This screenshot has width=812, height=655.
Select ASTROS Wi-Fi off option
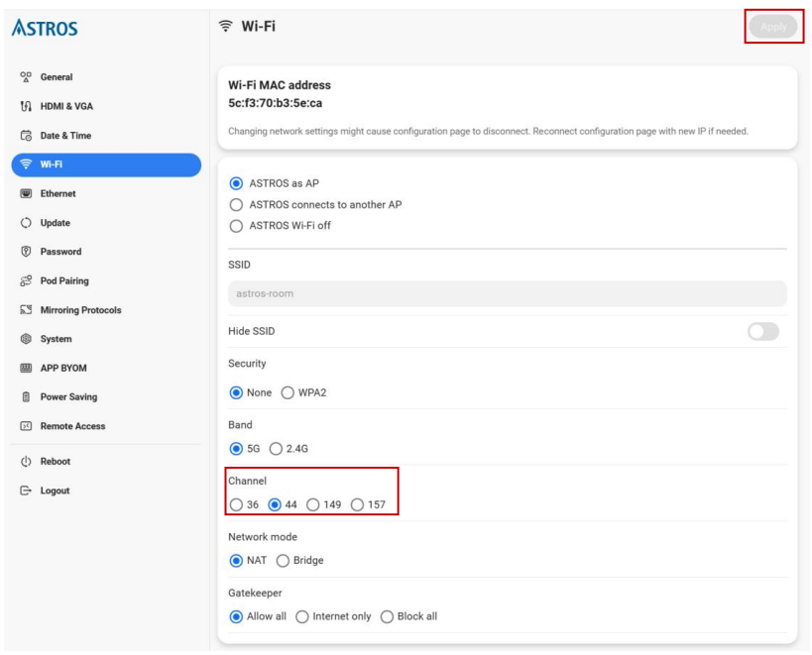pyautogui.click(x=236, y=226)
